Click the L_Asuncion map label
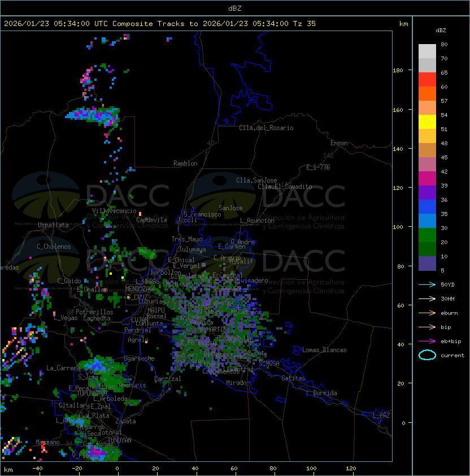Screen dimensions: 470x476 [257, 220]
